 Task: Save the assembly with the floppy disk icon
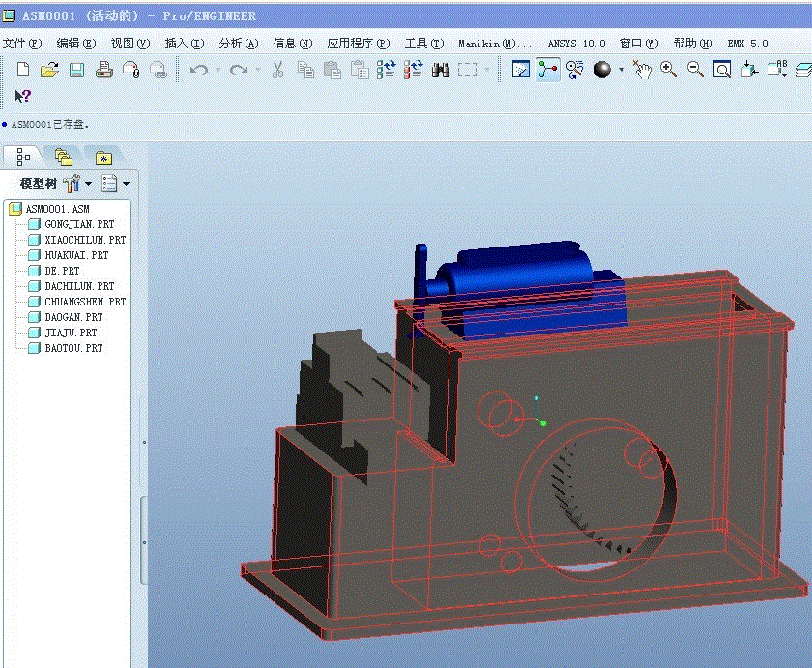click(76, 70)
